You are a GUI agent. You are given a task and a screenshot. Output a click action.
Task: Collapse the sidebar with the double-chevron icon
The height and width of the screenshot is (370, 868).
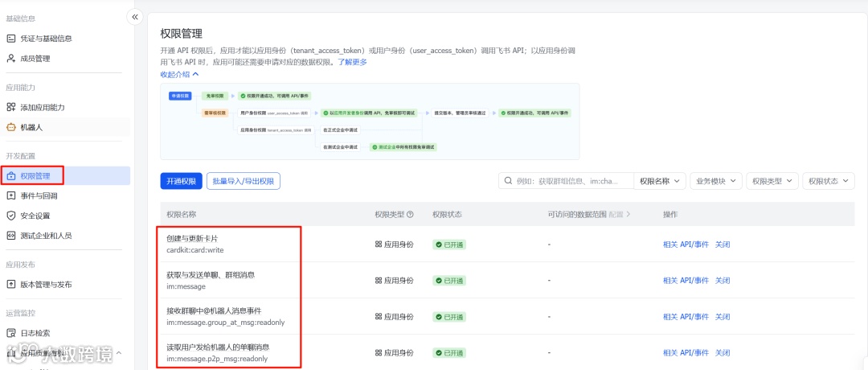click(x=134, y=17)
